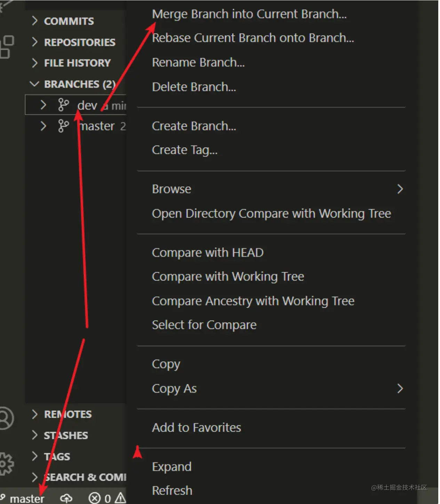440x504 pixels.
Task: Select Rename Branch menu entry
Action: (198, 63)
